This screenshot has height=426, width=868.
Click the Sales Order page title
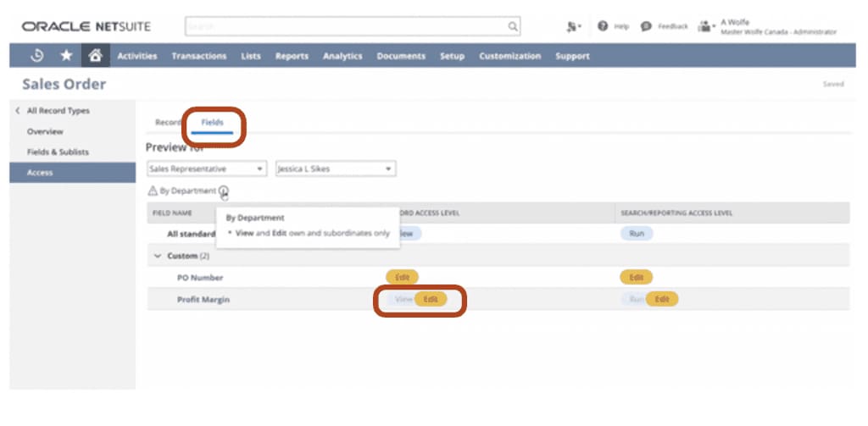pyautogui.click(x=64, y=84)
